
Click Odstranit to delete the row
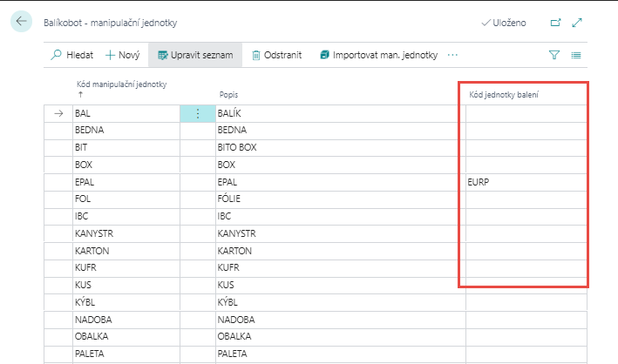276,55
